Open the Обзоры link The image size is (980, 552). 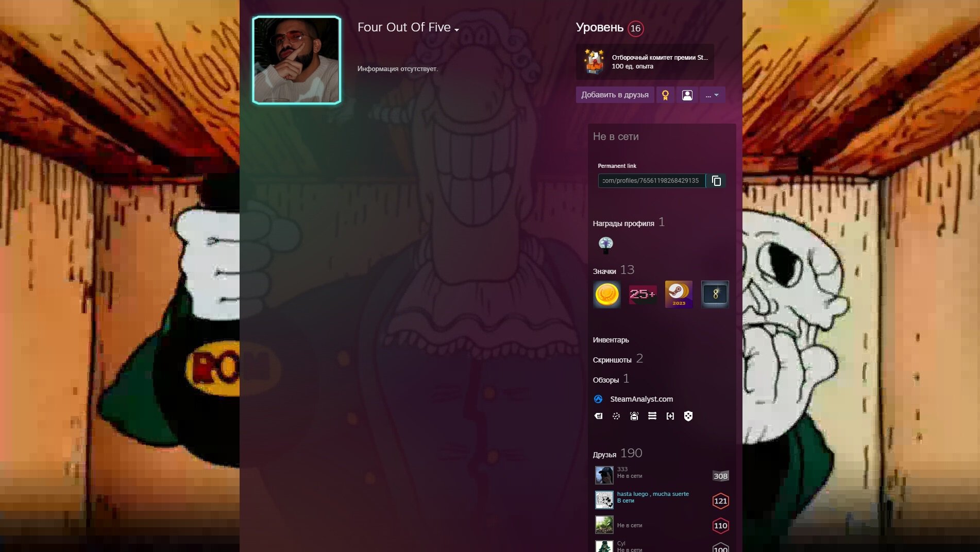pyautogui.click(x=606, y=380)
